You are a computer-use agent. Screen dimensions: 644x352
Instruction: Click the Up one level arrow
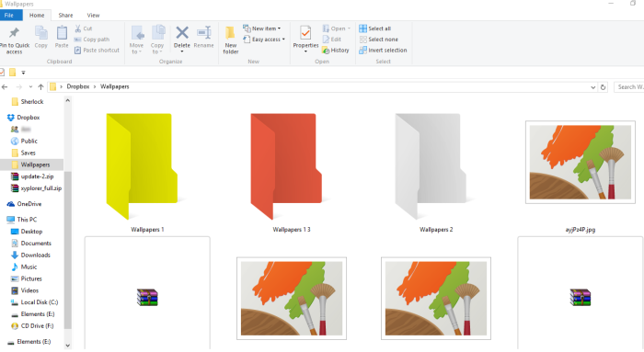coord(40,87)
